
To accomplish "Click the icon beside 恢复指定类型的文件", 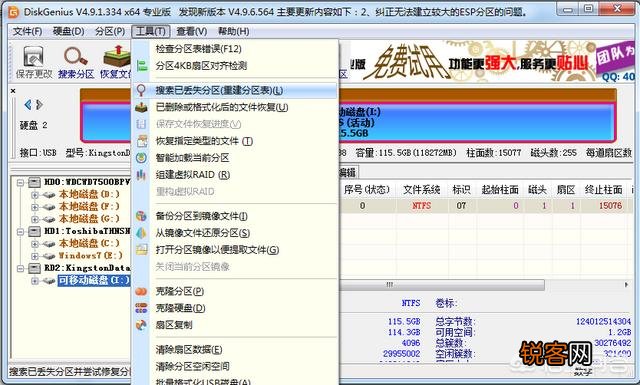I will point(142,141).
